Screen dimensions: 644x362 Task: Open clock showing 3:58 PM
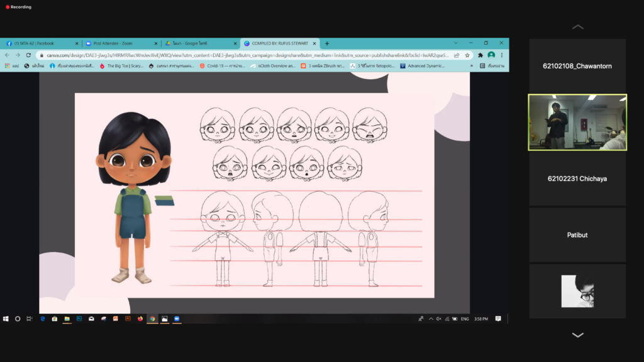tap(481, 319)
